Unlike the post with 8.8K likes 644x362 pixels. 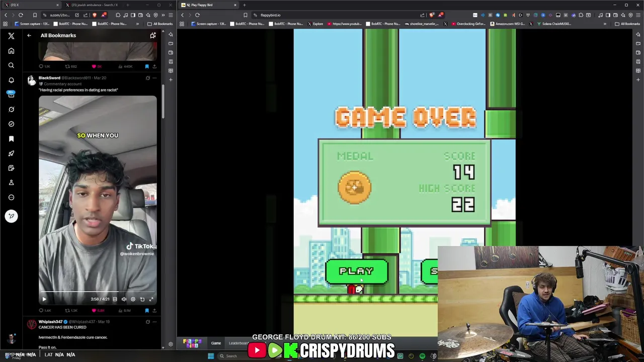[98, 310]
